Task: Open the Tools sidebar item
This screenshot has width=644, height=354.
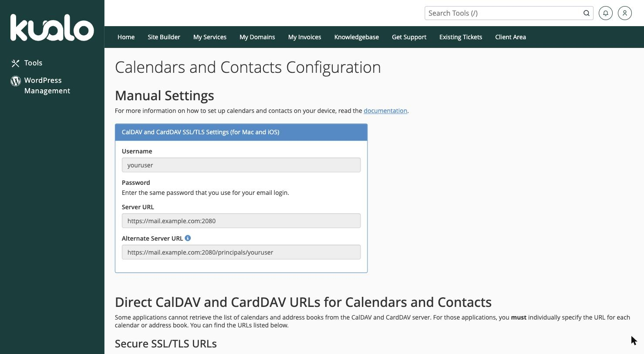Action: (x=33, y=63)
